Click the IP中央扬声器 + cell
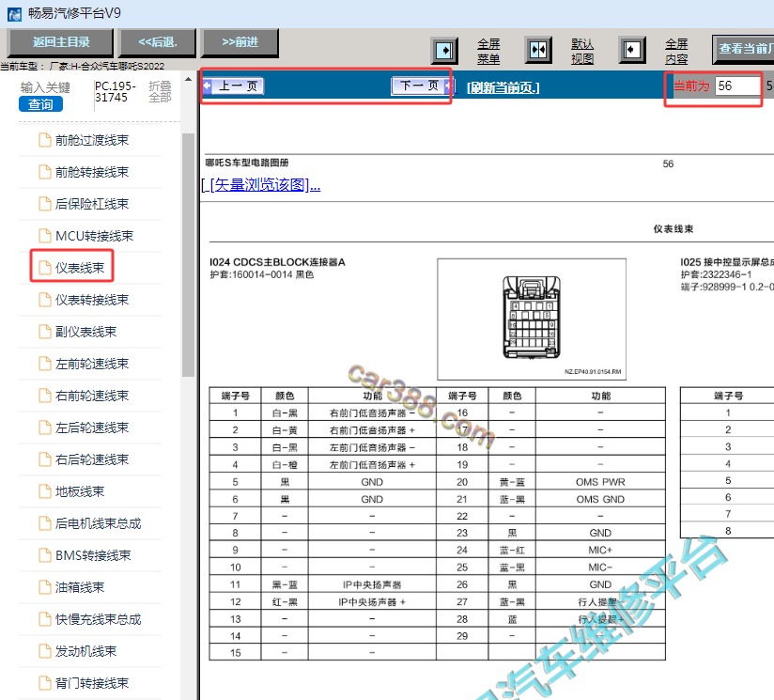The width and height of the screenshot is (774, 700). pyautogui.click(x=372, y=601)
